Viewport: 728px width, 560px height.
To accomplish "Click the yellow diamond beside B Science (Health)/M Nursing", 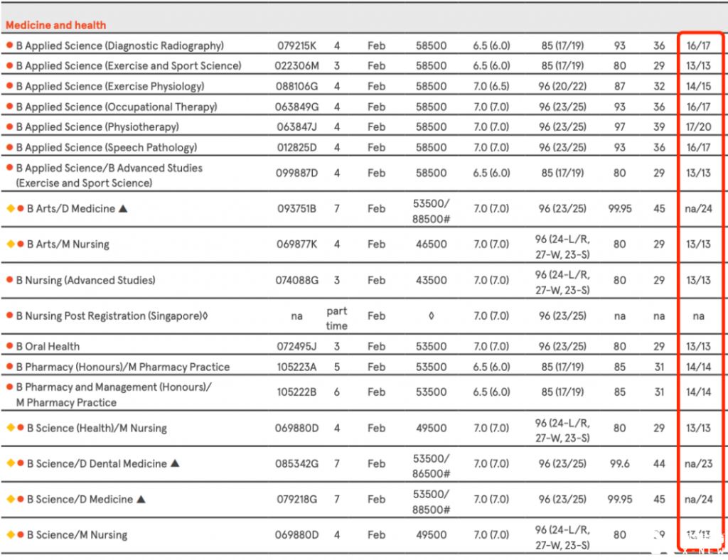I will [x=10, y=428].
